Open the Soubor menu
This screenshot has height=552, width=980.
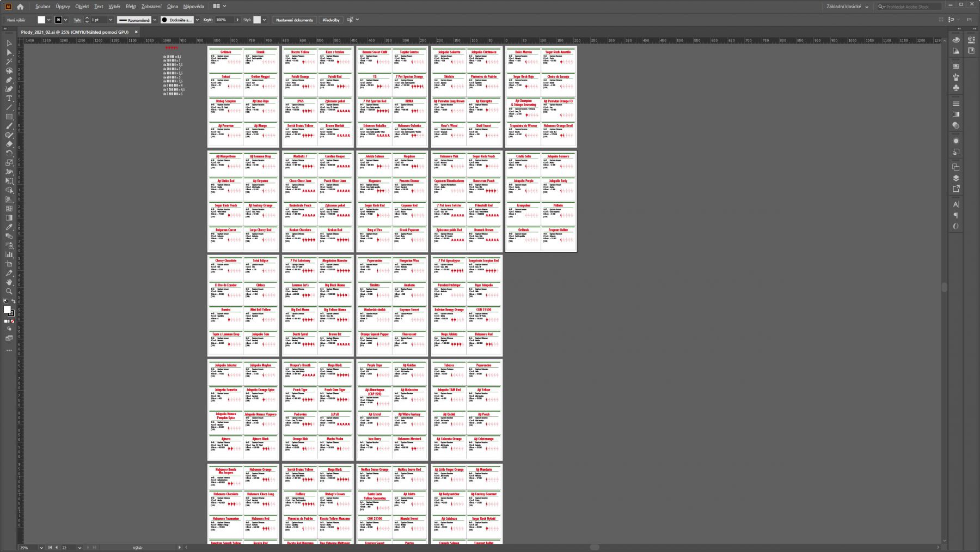tap(42, 7)
